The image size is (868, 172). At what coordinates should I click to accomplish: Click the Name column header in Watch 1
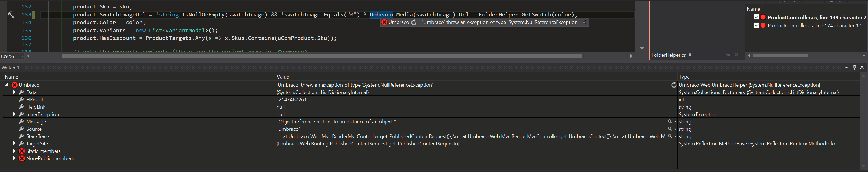[12, 77]
